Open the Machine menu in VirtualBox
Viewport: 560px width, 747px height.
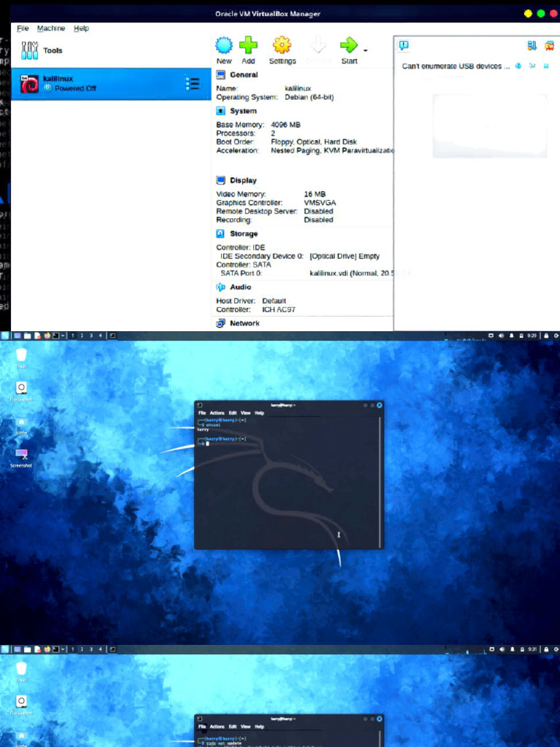coord(51,28)
